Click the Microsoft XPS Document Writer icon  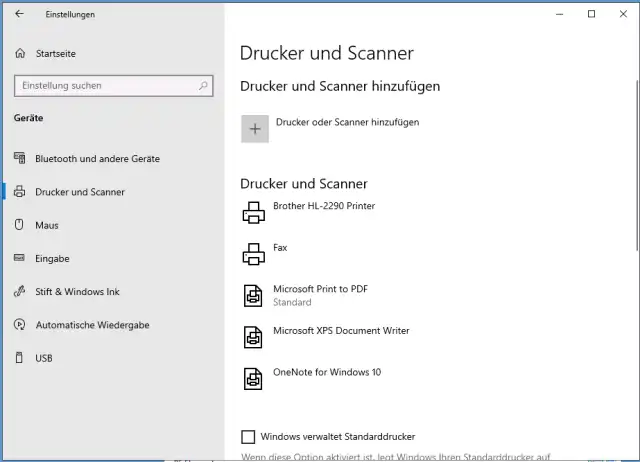pyautogui.click(x=254, y=336)
